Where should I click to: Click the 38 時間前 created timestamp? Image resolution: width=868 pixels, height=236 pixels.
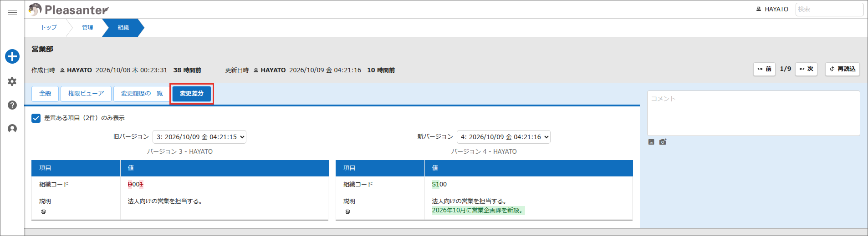pos(187,70)
